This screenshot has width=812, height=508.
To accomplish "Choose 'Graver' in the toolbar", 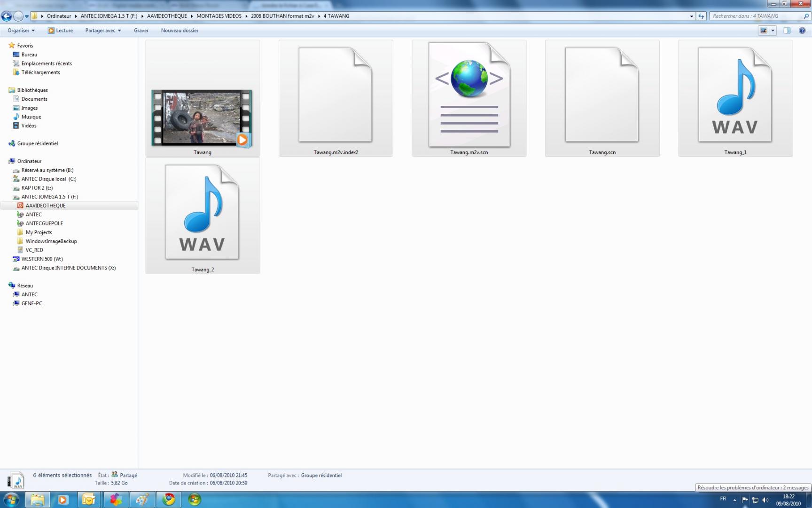I will (x=141, y=31).
